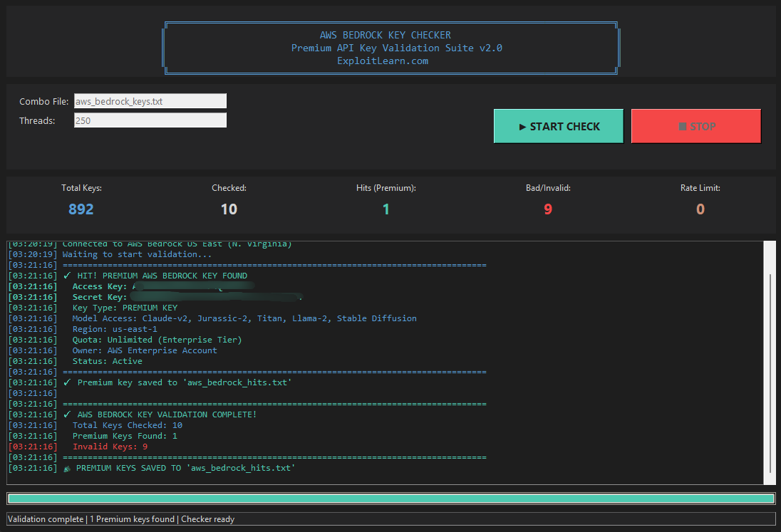Click the red STOP button

coord(695,126)
